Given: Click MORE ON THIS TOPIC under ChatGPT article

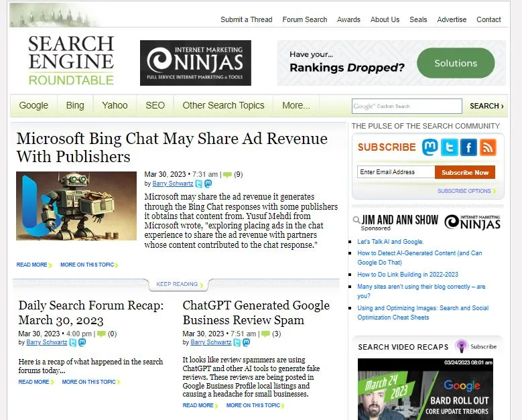Looking at the screenshot, I should tap(255, 406).
